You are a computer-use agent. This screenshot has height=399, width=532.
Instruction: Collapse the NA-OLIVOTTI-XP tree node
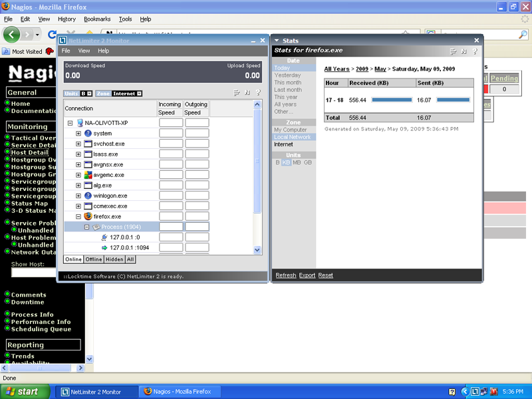[70, 123]
